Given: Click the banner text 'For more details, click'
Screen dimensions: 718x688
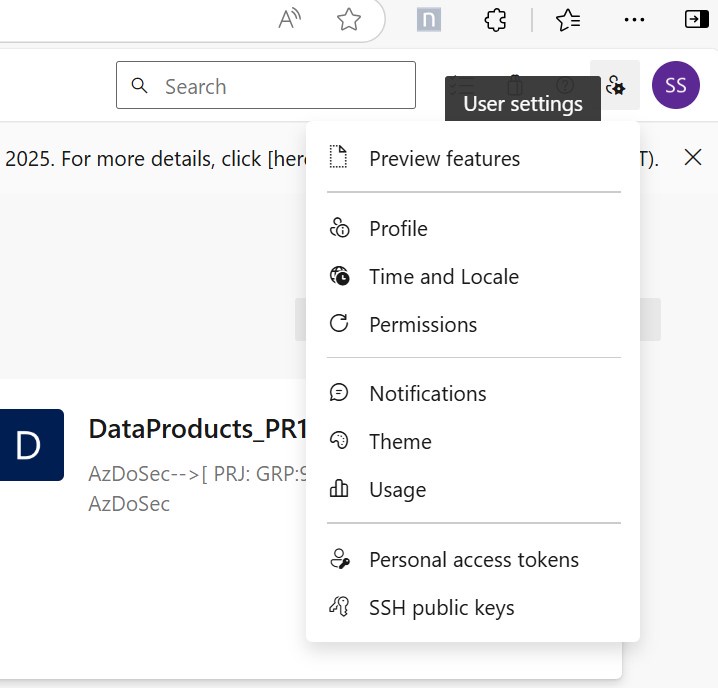Looking at the screenshot, I should pos(161,159).
